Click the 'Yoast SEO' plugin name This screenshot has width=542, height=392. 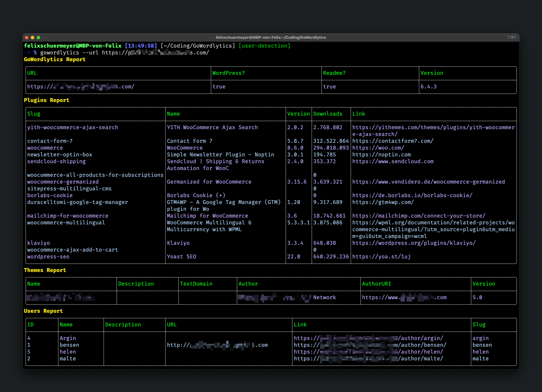181,257
